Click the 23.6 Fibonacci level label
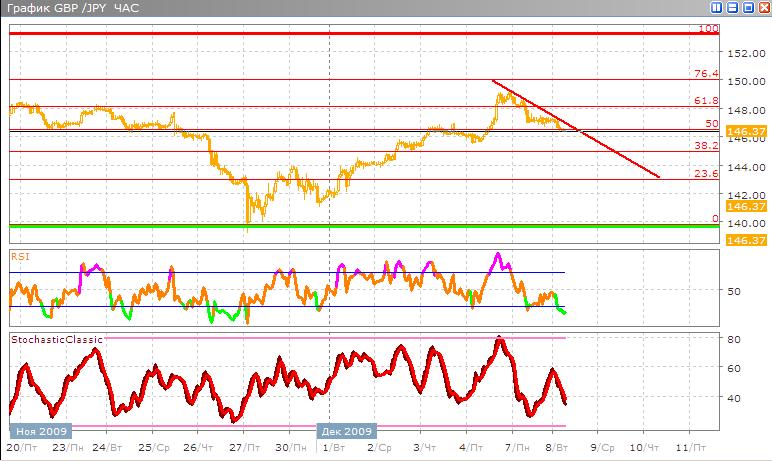Viewport: 772px width, 461px height. pyautogui.click(x=706, y=173)
